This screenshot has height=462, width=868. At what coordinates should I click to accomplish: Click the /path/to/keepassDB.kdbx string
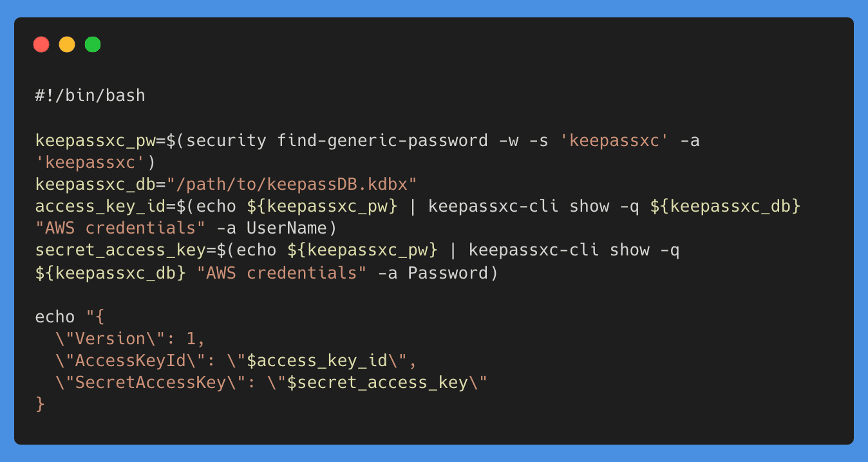(292, 185)
